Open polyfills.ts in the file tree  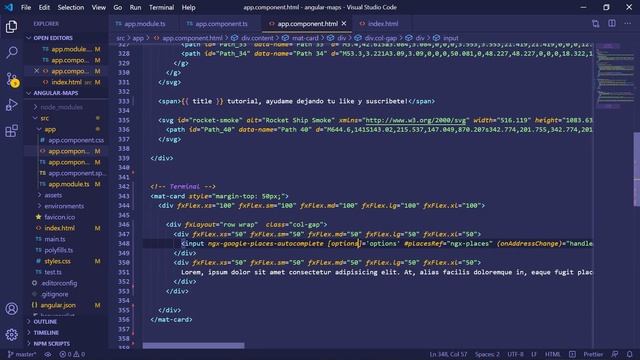(59, 250)
